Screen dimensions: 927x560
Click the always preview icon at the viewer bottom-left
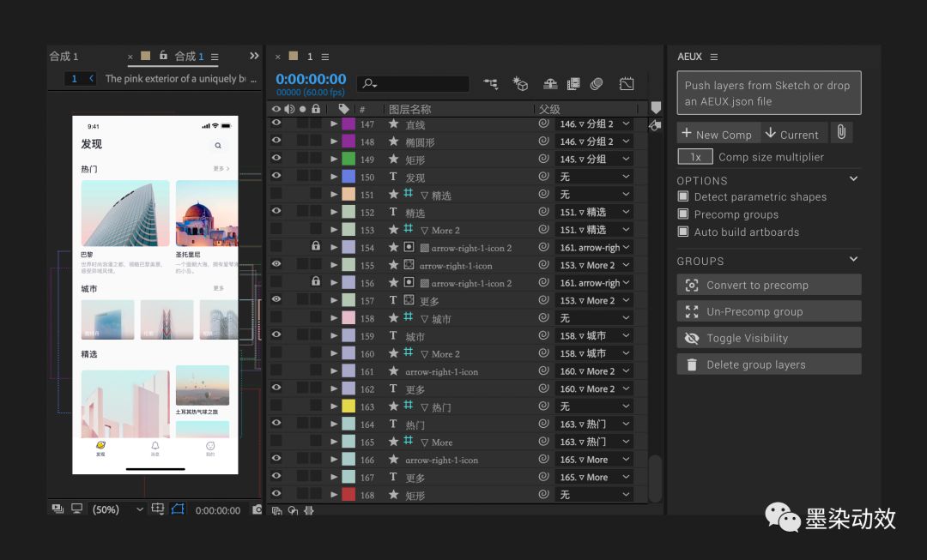pyautogui.click(x=58, y=509)
